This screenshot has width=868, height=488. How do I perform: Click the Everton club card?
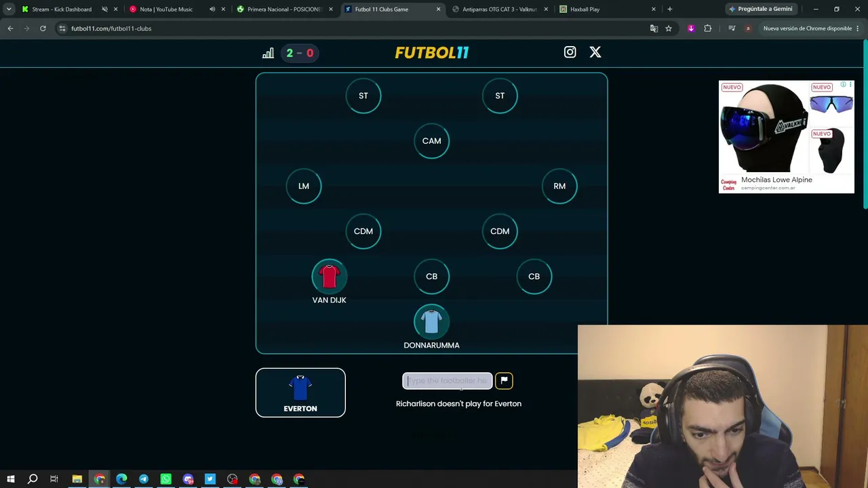click(x=300, y=392)
